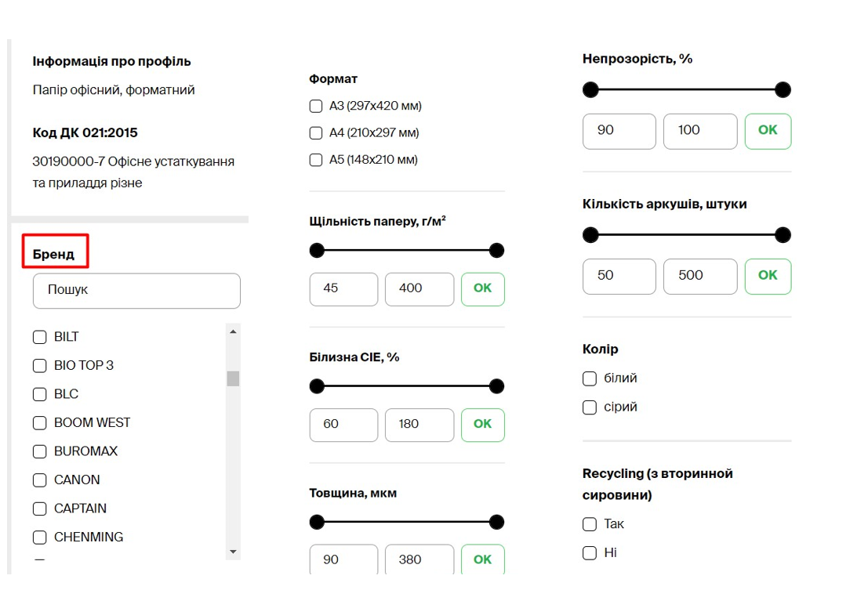This screenshot has width=868, height=590.
Task: Check сірий under Колір
Action: [x=590, y=407]
